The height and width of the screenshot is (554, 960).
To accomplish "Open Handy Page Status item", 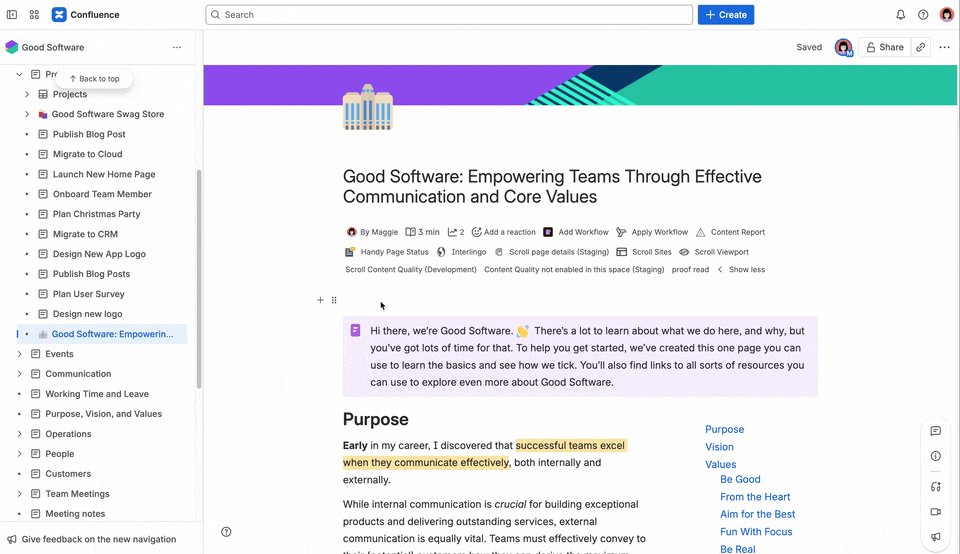I will click(387, 252).
